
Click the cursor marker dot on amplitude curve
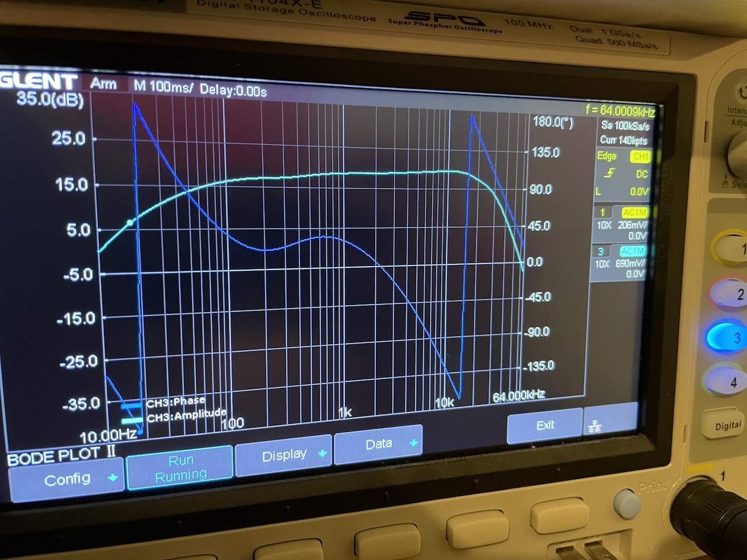(130, 222)
